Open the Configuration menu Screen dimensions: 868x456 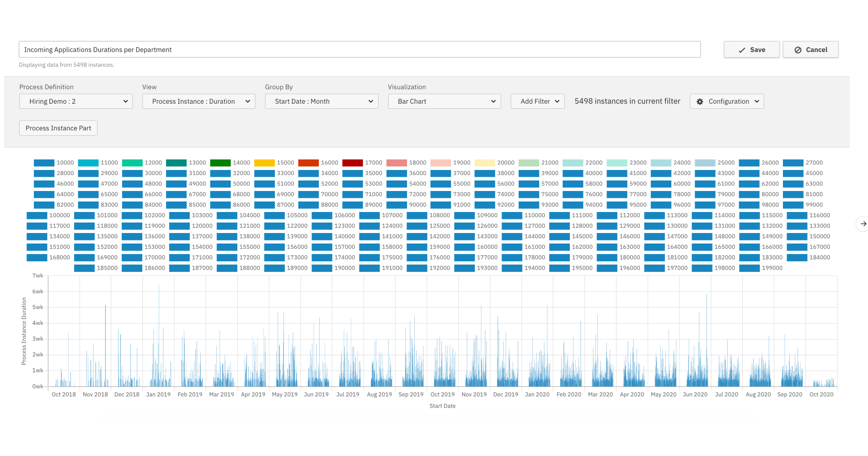tap(727, 101)
